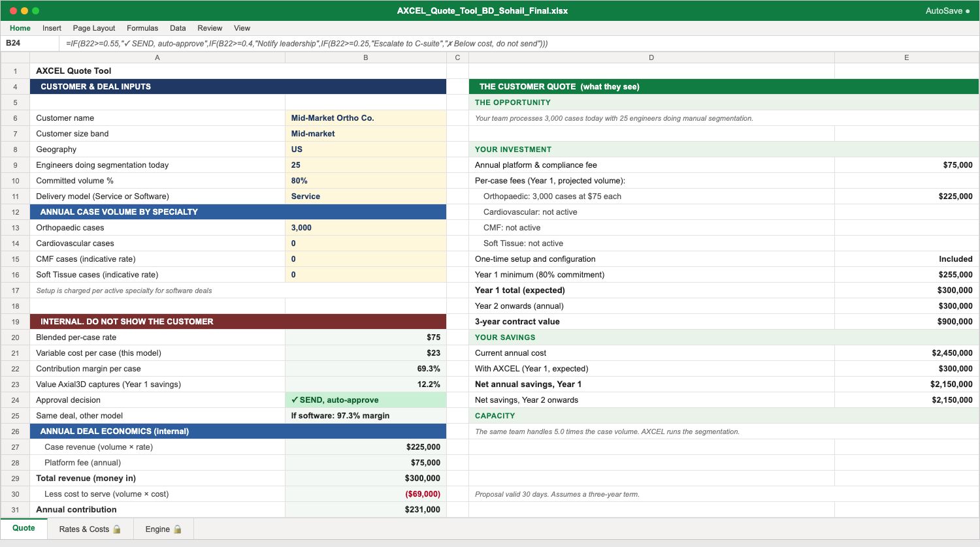Select the Annual contribution $231,000 cell

pyautogui.click(x=366, y=510)
